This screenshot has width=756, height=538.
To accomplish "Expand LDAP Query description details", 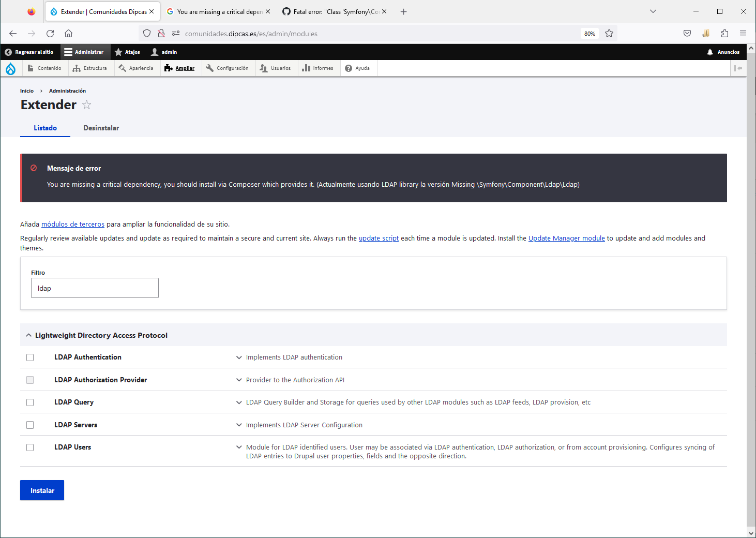I will click(239, 402).
